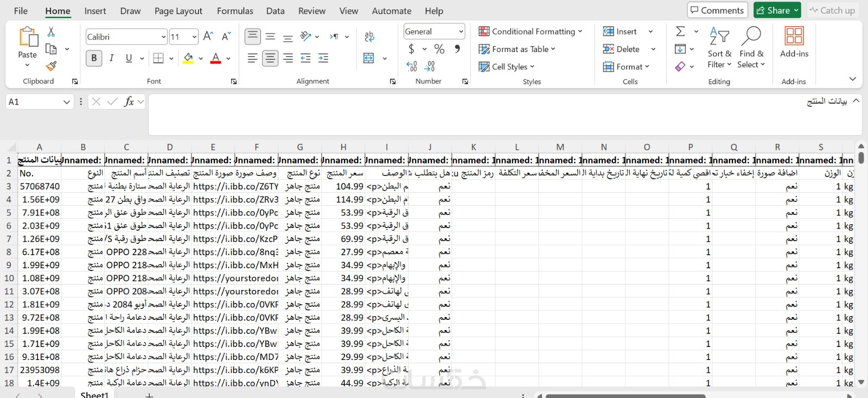
Task: Click Decrease Decimal icon
Action: pos(430,66)
